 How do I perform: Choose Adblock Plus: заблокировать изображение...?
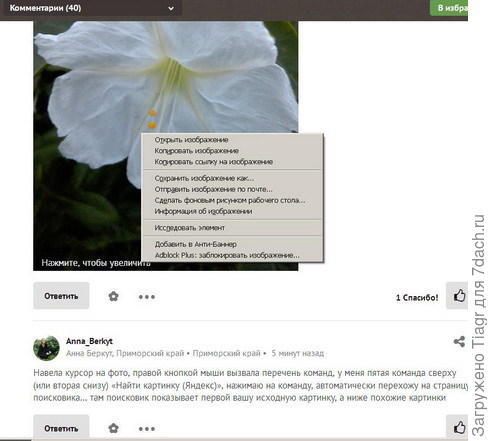[x=227, y=255]
